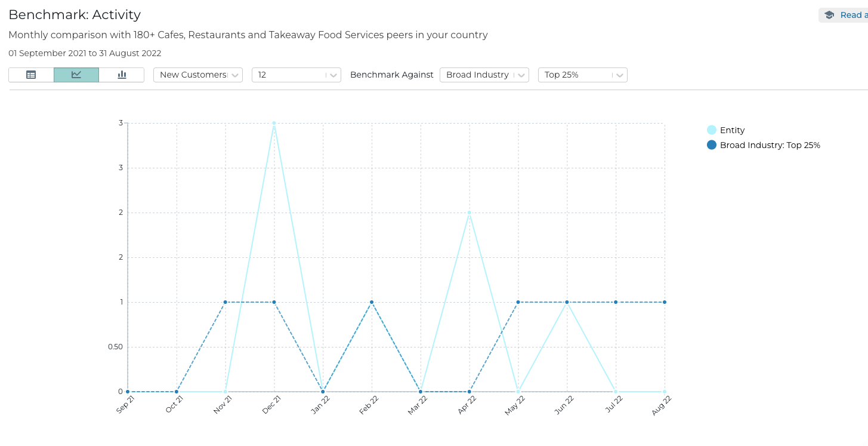Open the New Customers metric dropdown
868x446 pixels.
[x=197, y=75]
